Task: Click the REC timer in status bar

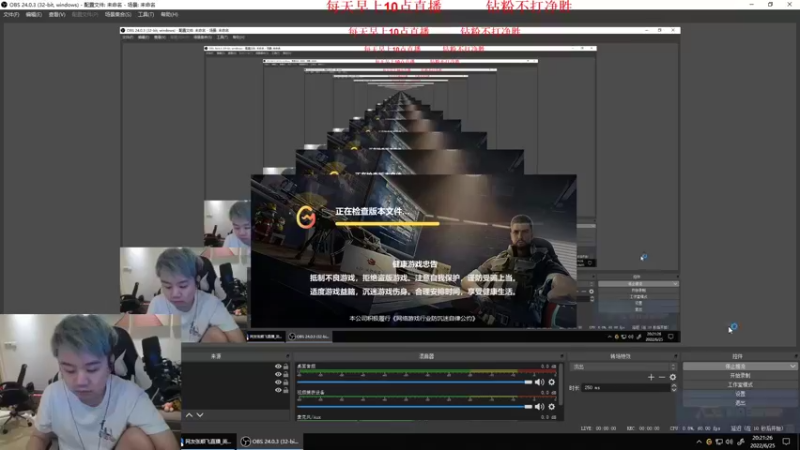Action: pos(642,429)
